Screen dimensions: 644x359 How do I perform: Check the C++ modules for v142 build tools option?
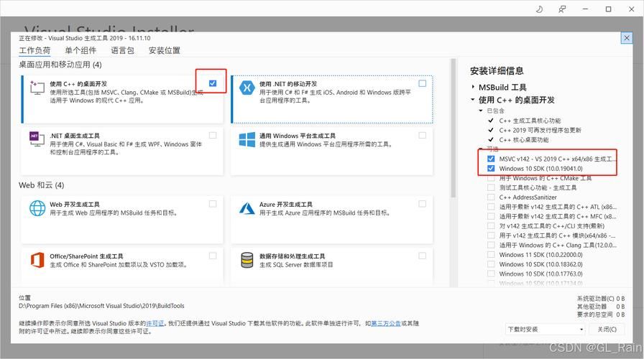tap(491, 236)
